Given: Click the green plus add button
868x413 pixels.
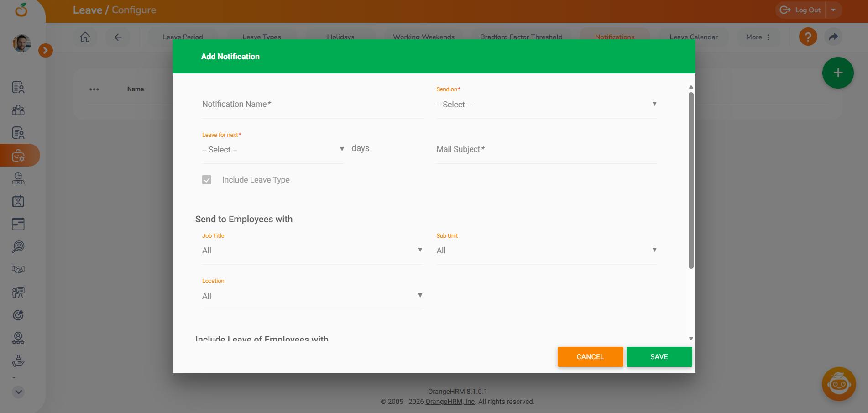Looking at the screenshot, I should [x=838, y=73].
